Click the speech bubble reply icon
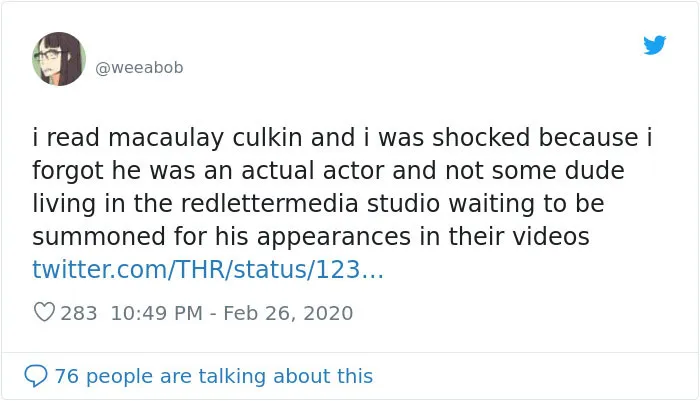 [36, 376]
